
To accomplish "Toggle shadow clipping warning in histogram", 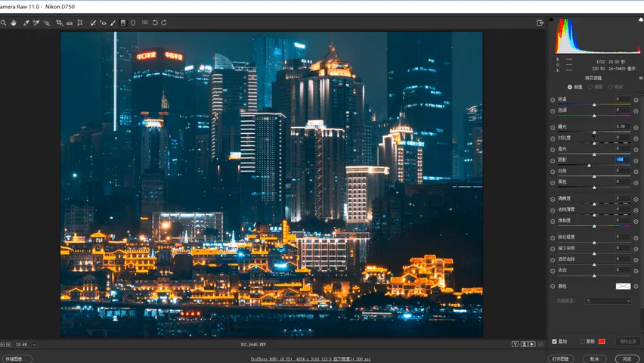I will click(551, 20).
